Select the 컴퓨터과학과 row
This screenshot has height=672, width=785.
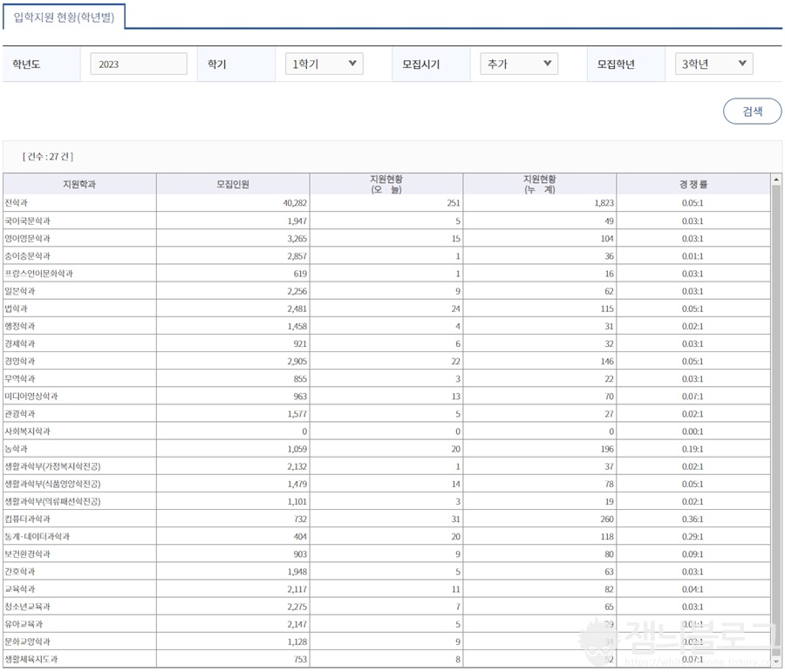386,519
